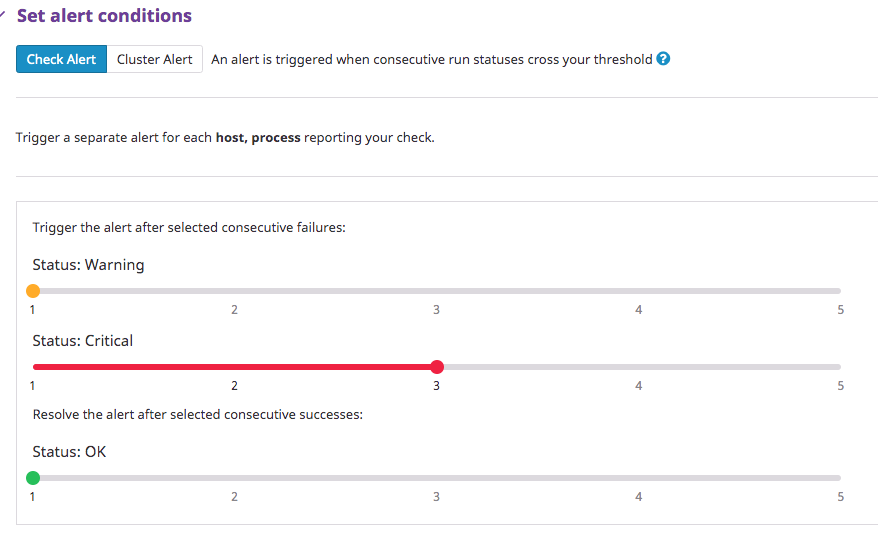Click the help question mark icon

pos(663,59)
